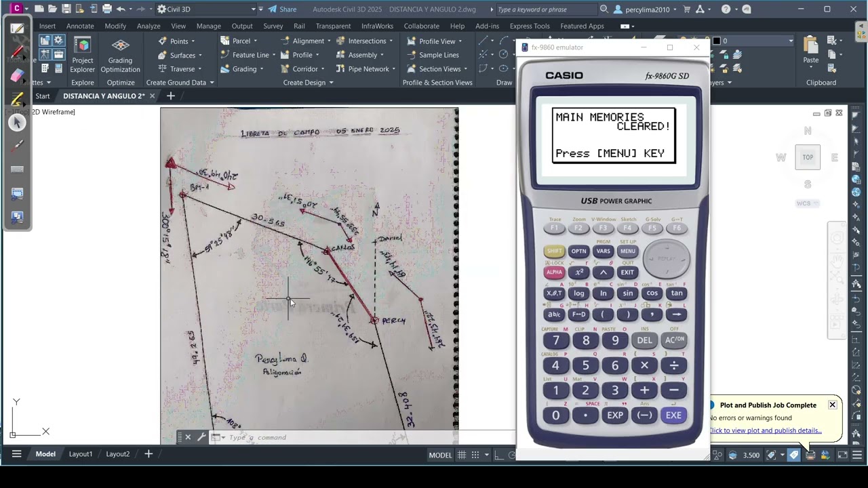Image resolution: width=868 pixels, height=488 pixels.
Task: Open plot and publish details link
Action: click(766, 430)
